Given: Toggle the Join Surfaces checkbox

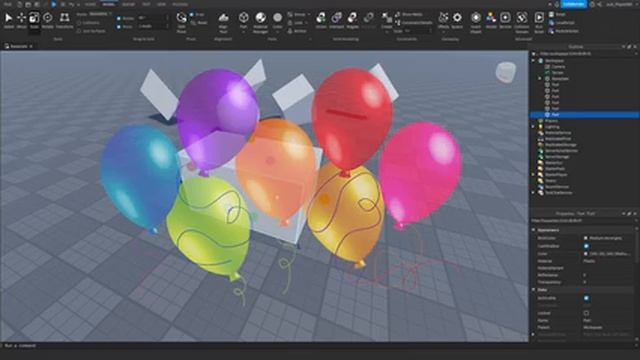Looking at the screenshot, I should [79, 31].
